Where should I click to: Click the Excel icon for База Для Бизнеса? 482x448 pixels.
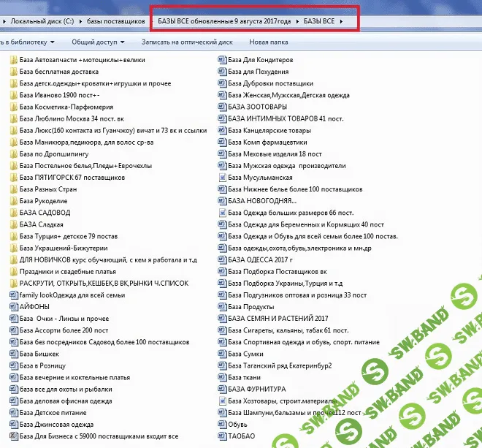[13, 436]
